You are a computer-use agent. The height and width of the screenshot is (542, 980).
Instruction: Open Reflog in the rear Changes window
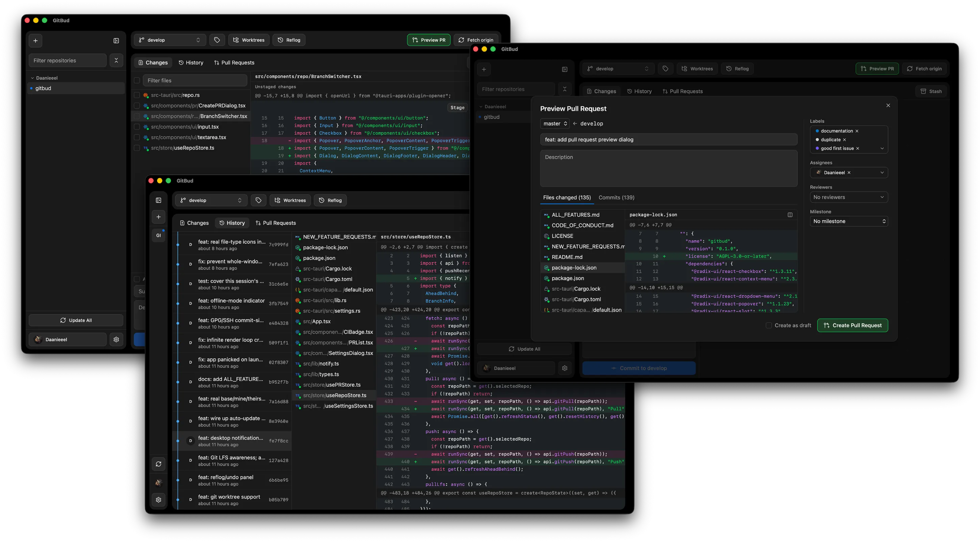(x=289, y=40)
